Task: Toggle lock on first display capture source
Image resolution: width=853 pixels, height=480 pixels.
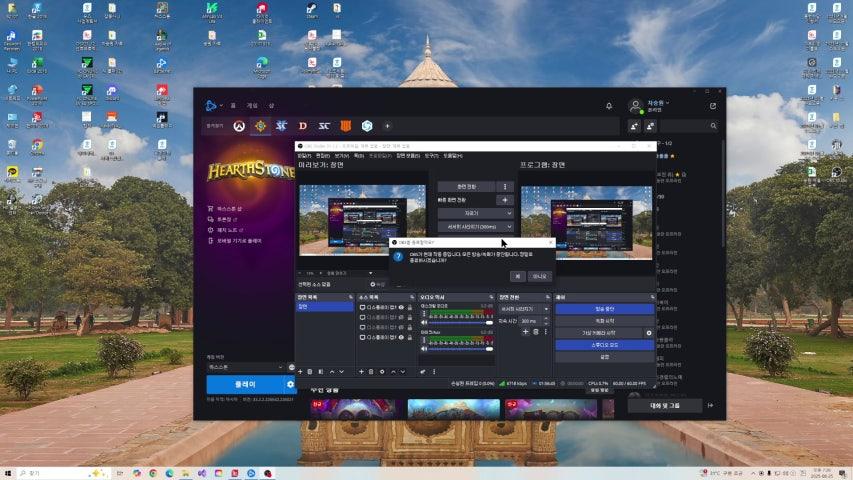Action: pos(410,307)
